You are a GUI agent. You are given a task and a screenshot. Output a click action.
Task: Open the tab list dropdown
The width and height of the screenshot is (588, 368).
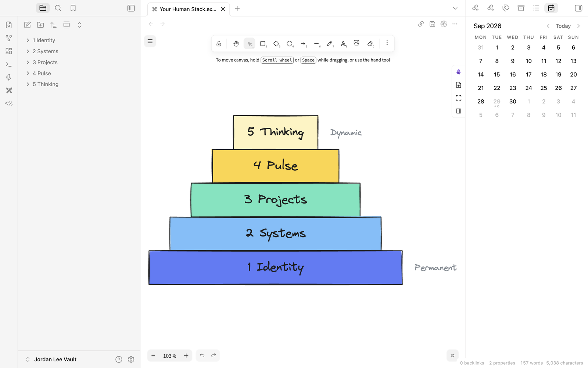tap(455, 8)
